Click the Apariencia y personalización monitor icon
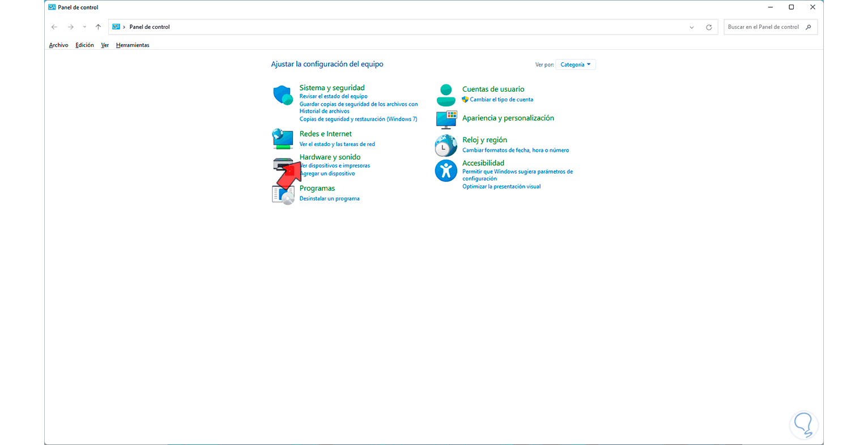Screen dimensions: 868x445 pos(446,119)
